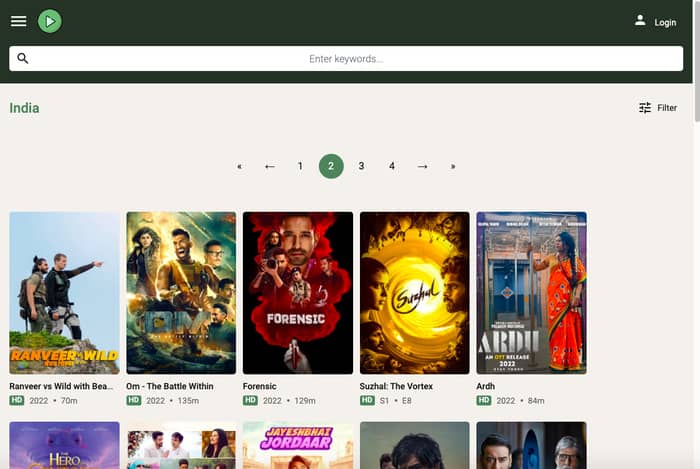This screenshot has height=469, width=700.
Task: Go to previous page with left arrow
Action: tap(270, 166)
